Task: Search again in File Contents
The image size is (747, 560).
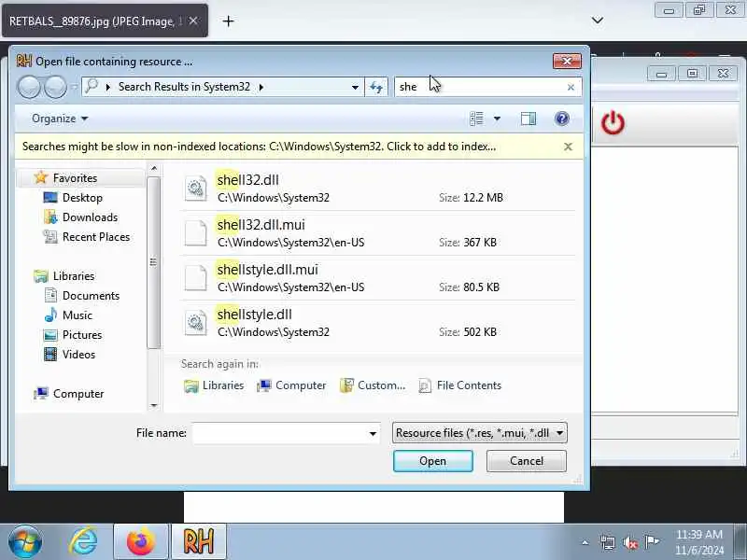Action: point(459,385)
